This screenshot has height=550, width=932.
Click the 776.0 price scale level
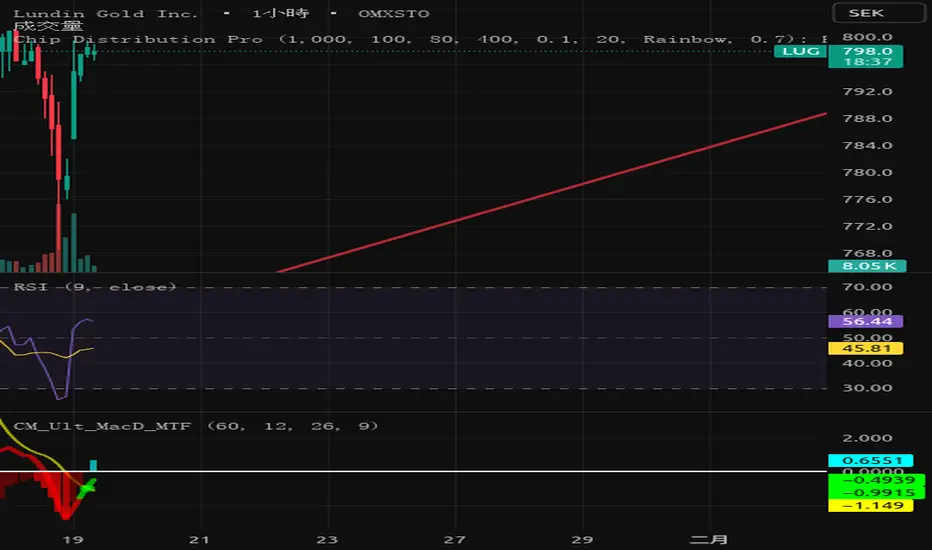(867, 199)
